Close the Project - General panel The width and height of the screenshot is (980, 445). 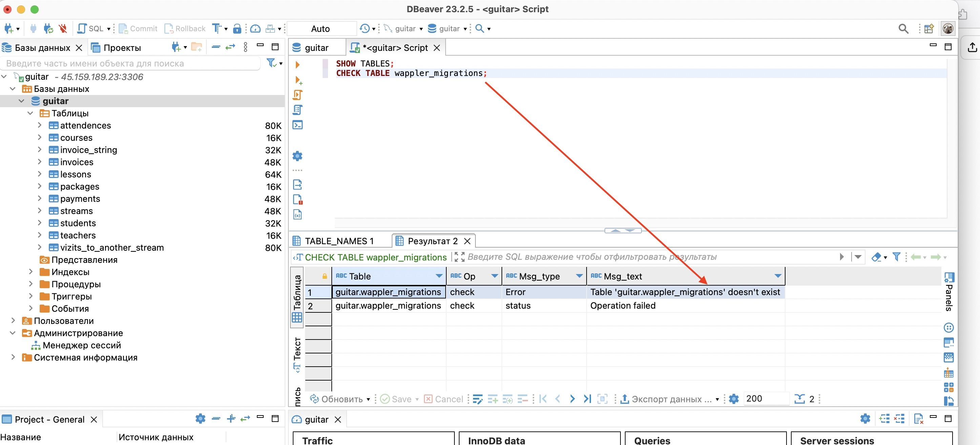[94, 419]
